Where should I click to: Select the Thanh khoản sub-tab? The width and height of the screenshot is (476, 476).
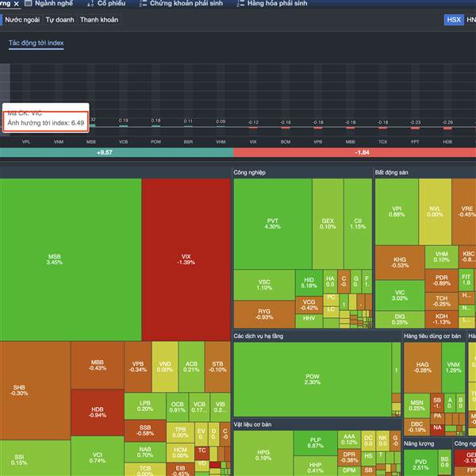[x=99, y=20]
